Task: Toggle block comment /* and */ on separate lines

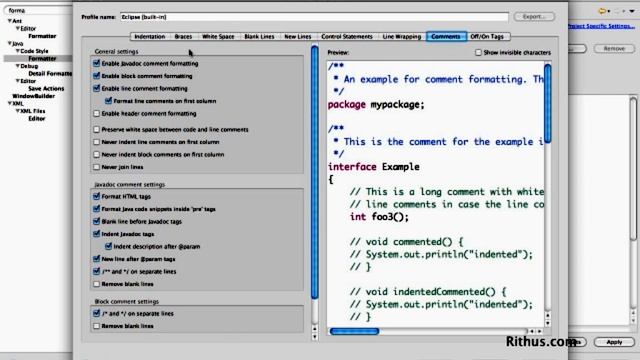Action: (x=97, y=313)
